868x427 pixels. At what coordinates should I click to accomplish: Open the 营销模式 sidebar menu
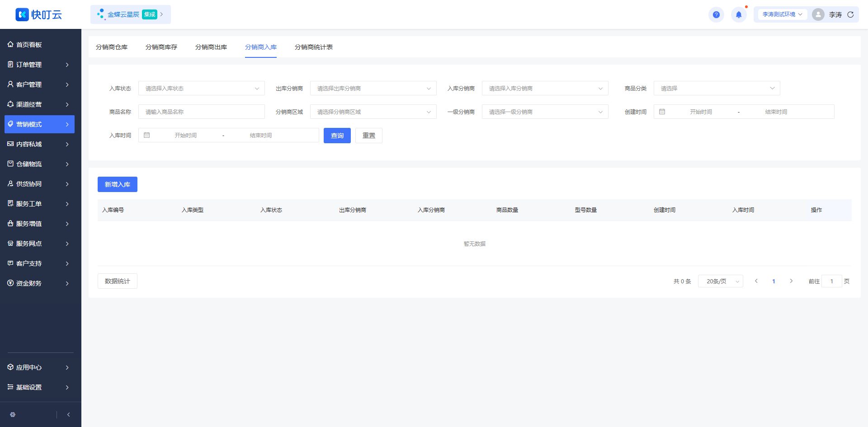pos(39,124)
